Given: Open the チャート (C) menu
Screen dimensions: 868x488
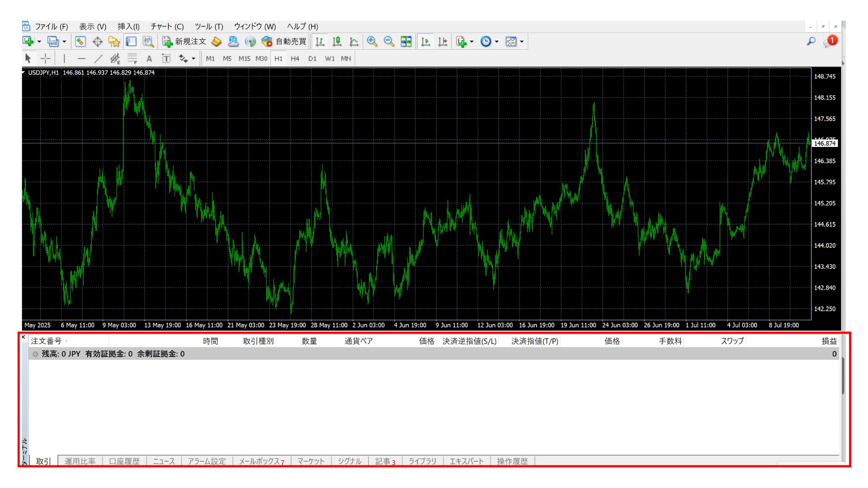Looking at the screenshot, I should point(167,27).
